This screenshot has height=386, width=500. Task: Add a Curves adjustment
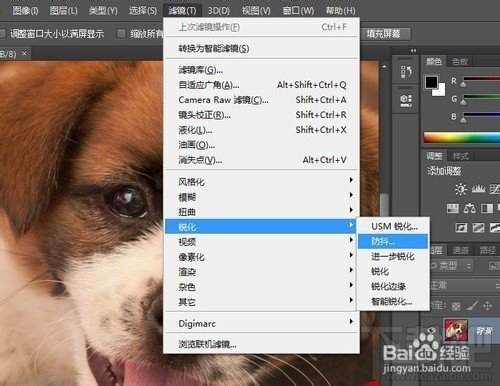(495, 189)
